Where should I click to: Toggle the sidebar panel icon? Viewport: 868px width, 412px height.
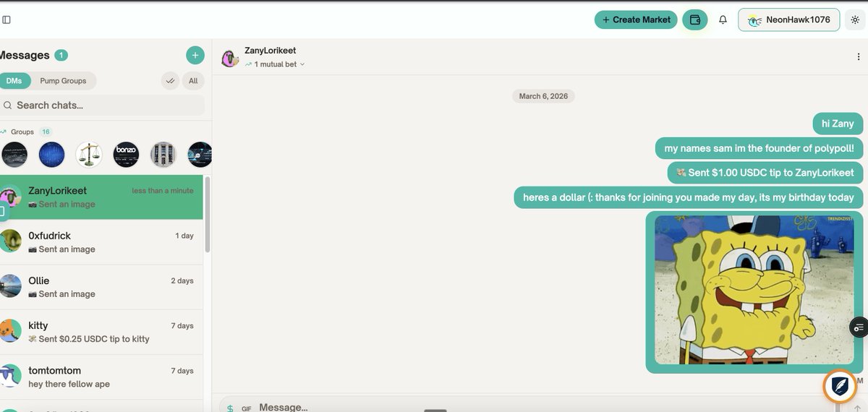click(7, 20)
